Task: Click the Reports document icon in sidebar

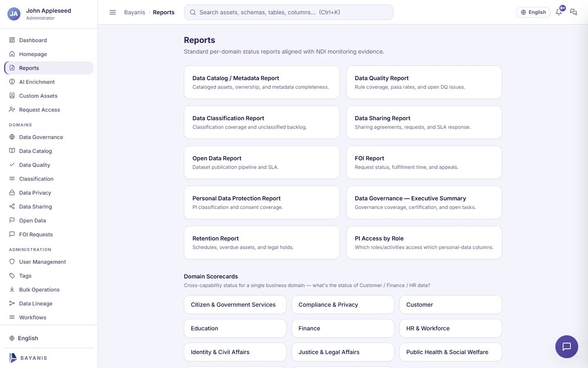Action: 12,68
